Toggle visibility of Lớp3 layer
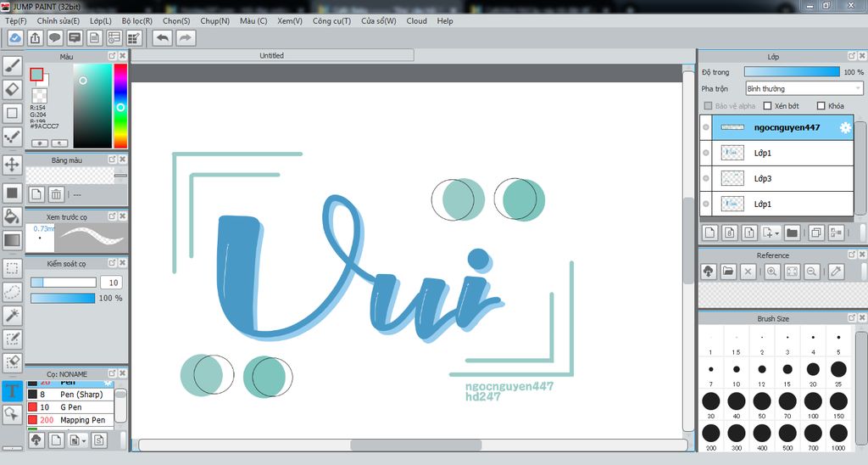The image size is (868, 465). tap(706, 178)
